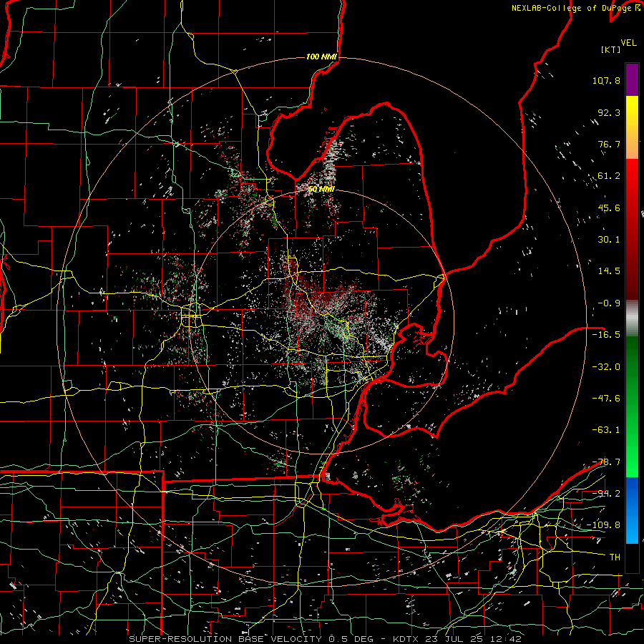Pick the purple segment of the color bar

632,79
